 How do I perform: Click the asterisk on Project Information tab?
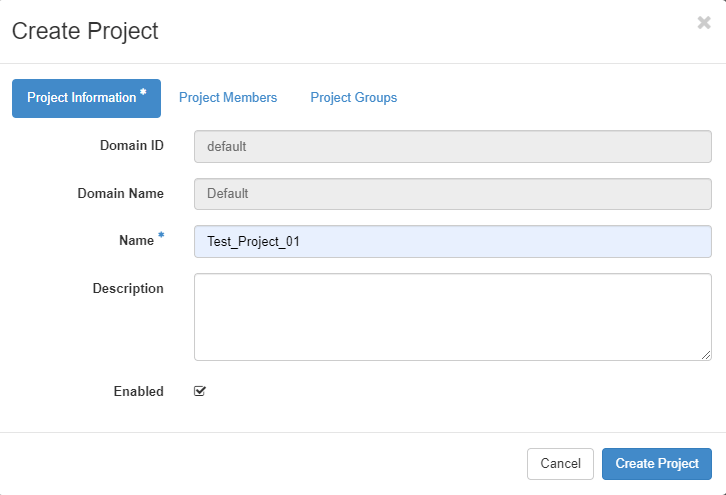(143, 93)
